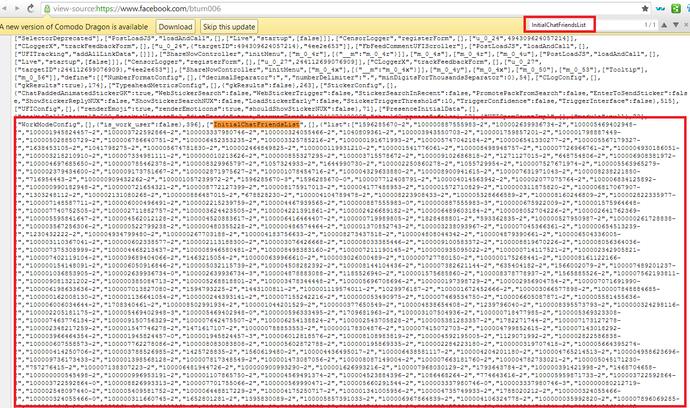690x408 pixels.
Task: Jump to previous find match arrow
Action: click(664, 25)
